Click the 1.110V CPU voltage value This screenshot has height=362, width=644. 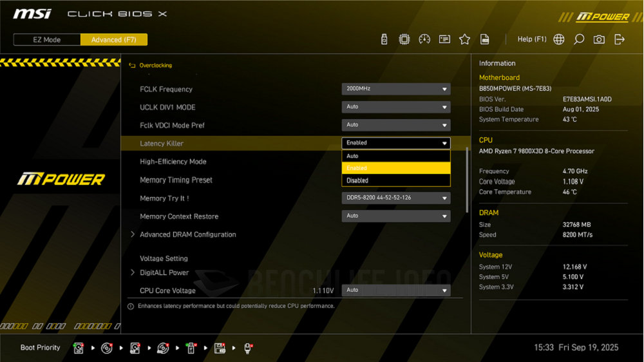pyautogui.click(x=323, y=291)
